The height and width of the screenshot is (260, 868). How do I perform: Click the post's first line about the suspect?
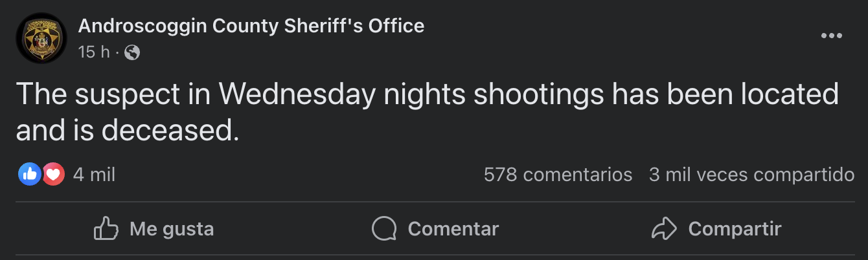click(x=427, y=96)
